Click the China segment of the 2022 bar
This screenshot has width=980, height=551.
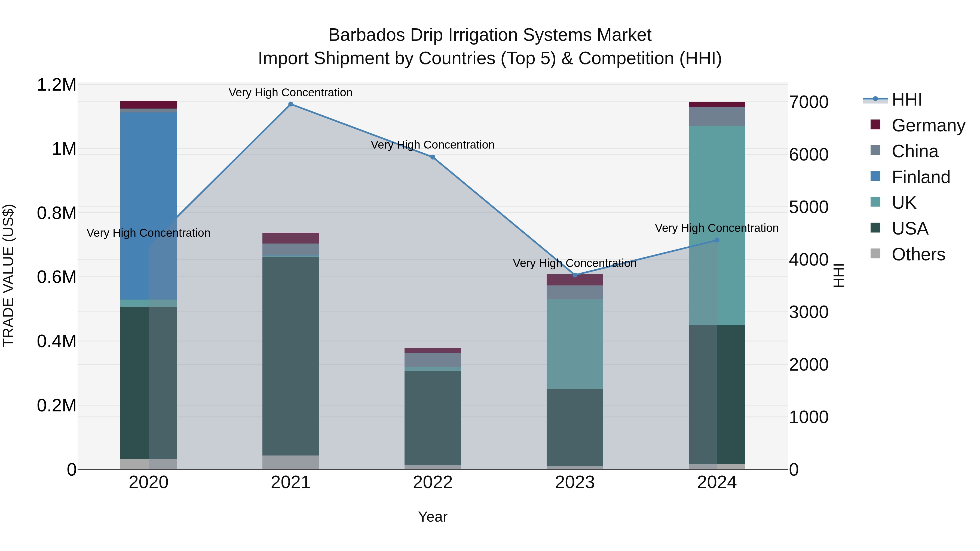pyautogui.click(x=433, y=360)
